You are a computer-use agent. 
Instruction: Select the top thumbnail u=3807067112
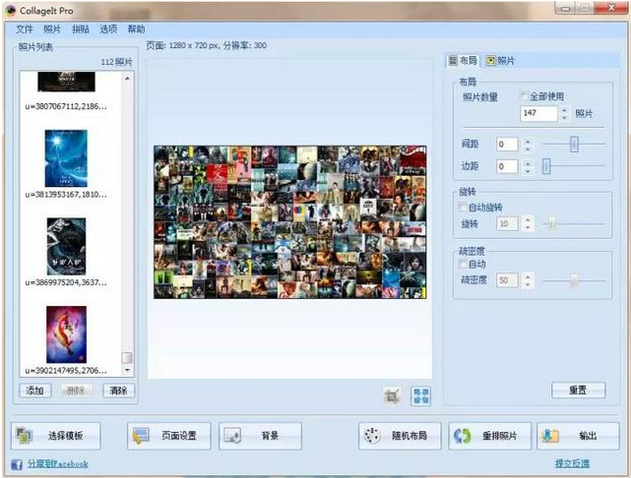(x=66, y=82)
